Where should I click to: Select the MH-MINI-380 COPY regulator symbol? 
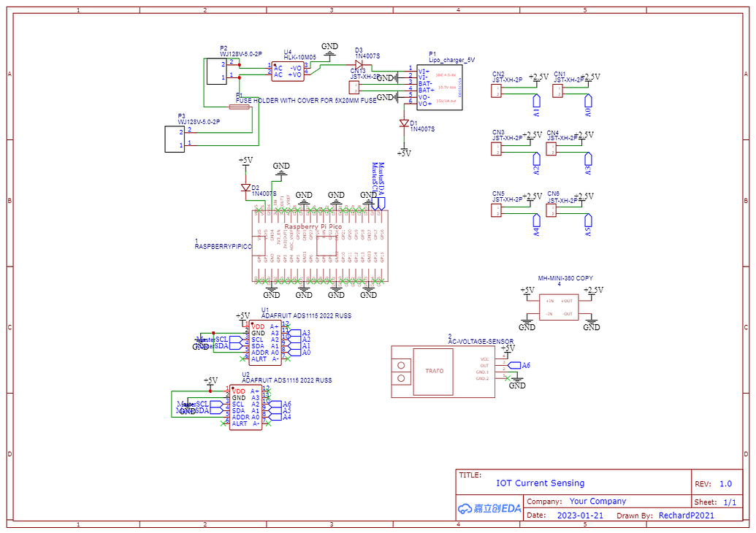(x=560, y=307)
